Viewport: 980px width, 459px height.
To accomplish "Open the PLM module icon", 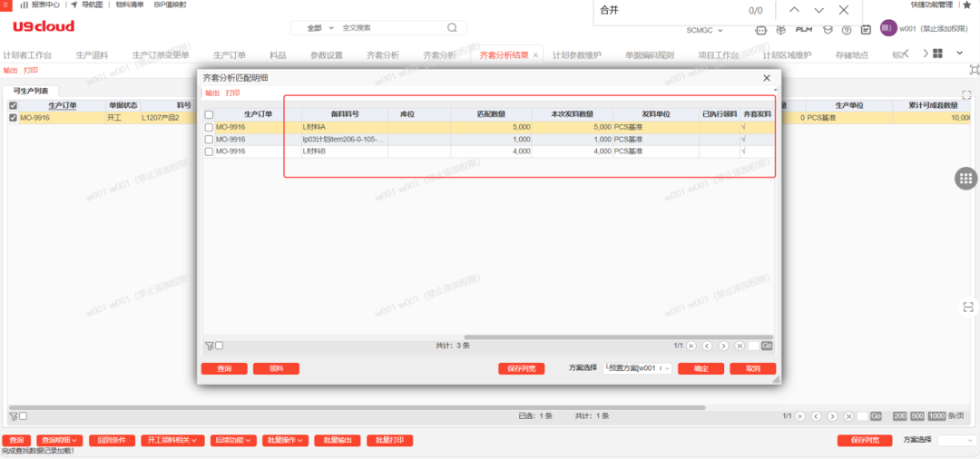I will pyautogui.click(x=803, y=30).
